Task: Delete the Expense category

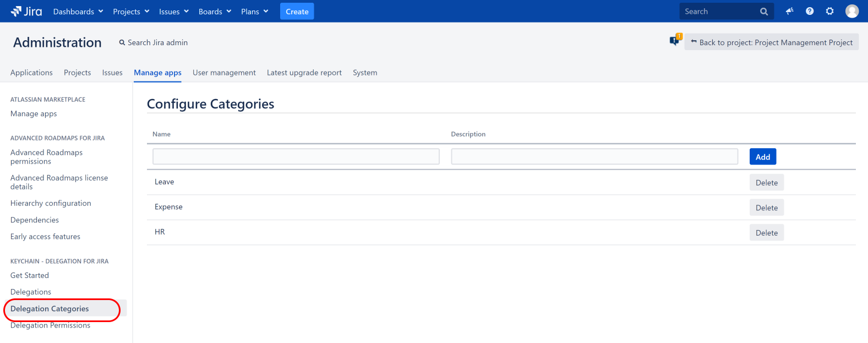Action: (x=766, y=208)
